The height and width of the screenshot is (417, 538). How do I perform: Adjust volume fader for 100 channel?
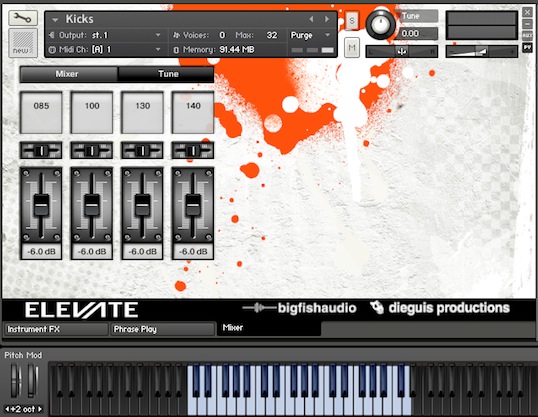tap(92, 205)
